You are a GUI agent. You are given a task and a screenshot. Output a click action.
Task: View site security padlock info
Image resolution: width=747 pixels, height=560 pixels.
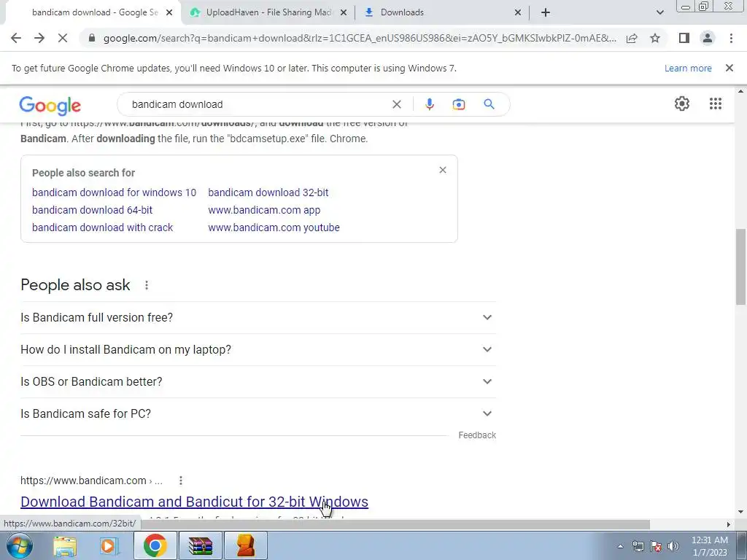tap(92, 38)
